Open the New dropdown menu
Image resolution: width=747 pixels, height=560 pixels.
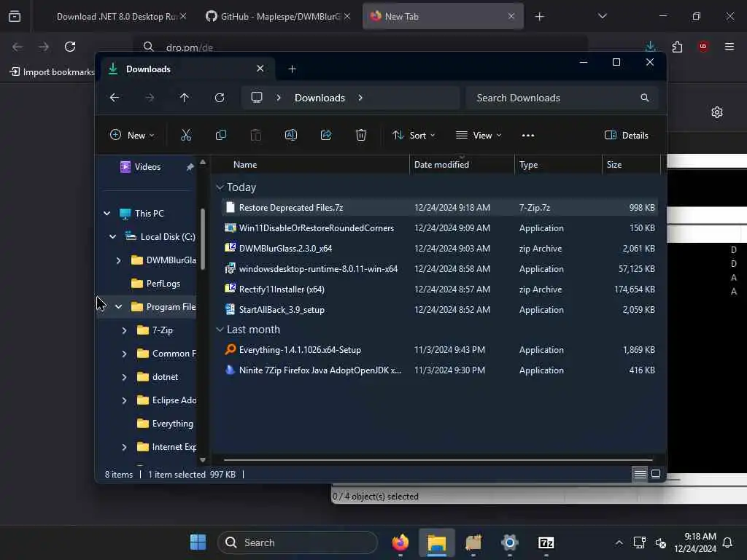pyautogui.click(x=132, y=135)
